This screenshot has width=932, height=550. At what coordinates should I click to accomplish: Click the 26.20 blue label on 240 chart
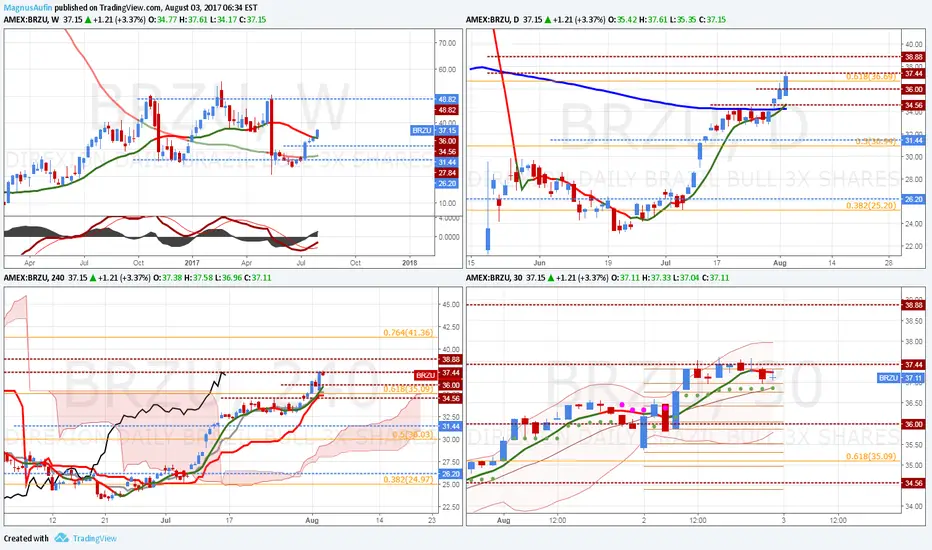coord(451,474)
